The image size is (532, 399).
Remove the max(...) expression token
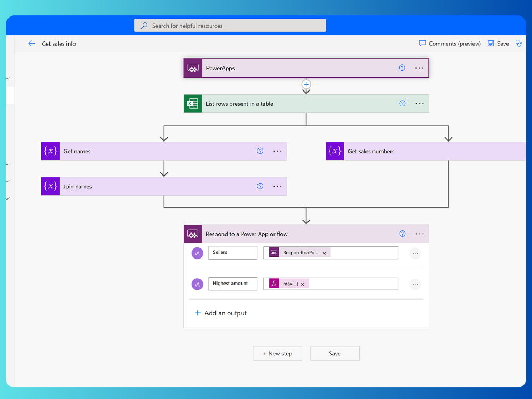[303, 284]
